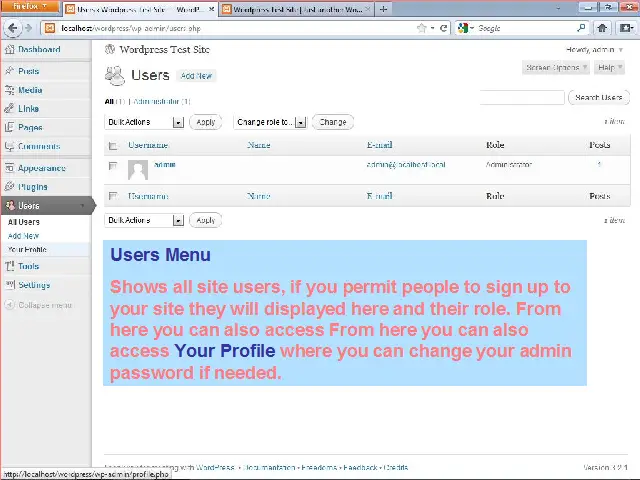Click the Collapse menu arrow icon
Screen dimensions: 640x480
pos(10,305)
